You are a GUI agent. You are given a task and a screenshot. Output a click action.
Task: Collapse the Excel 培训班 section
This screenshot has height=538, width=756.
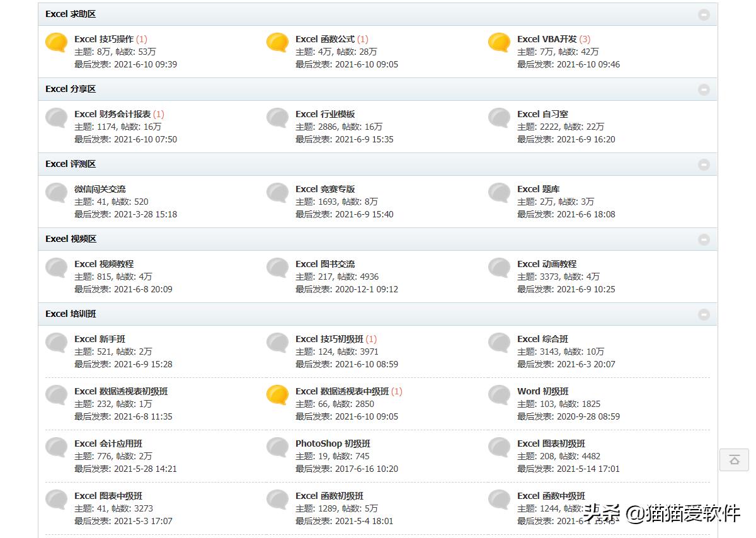pyautogui.click(x=704, y=314)
